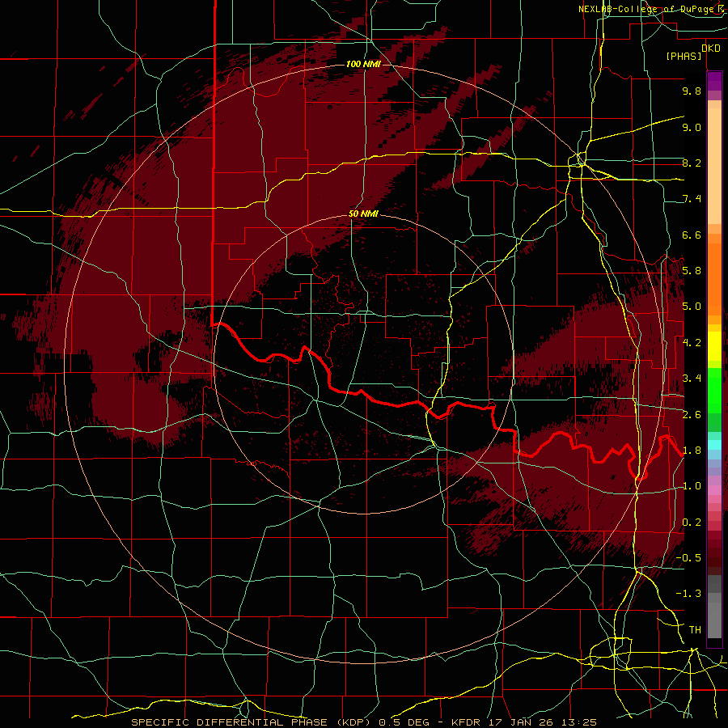Click the [PHAS] units label
Viewport: 728px width, 728px height.
[684, 56]
